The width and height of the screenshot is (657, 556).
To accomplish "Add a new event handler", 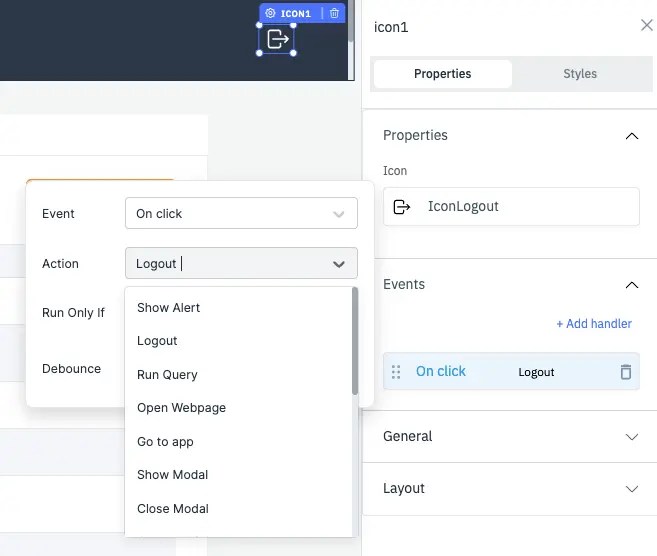I will click(x=594, y=324).
